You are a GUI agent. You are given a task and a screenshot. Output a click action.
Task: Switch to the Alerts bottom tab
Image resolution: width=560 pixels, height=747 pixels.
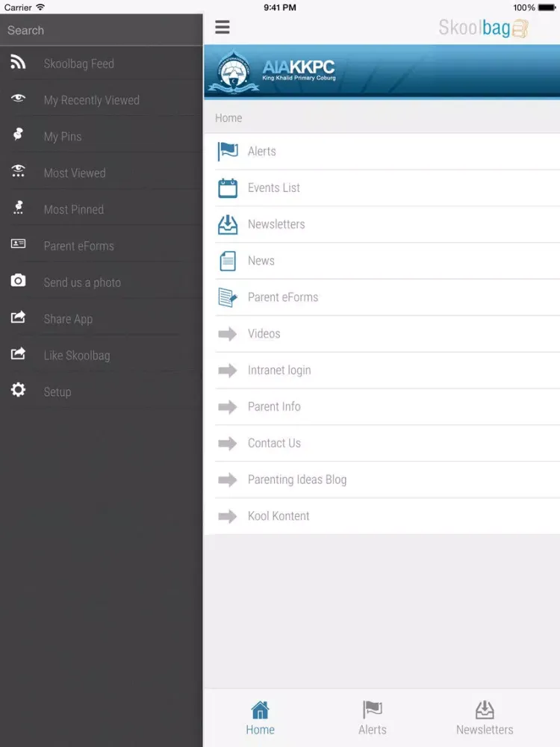pos(372,718)
